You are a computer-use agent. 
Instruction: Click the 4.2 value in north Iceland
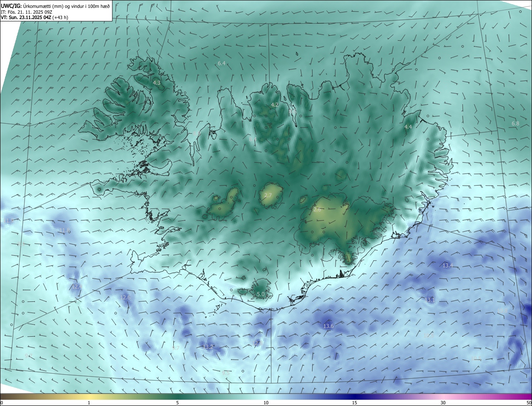click(x=275, y=105)
